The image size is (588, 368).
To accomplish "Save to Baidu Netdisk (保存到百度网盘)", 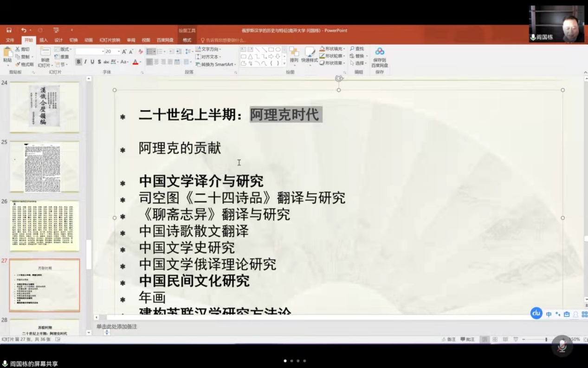I will pos(380,57).
